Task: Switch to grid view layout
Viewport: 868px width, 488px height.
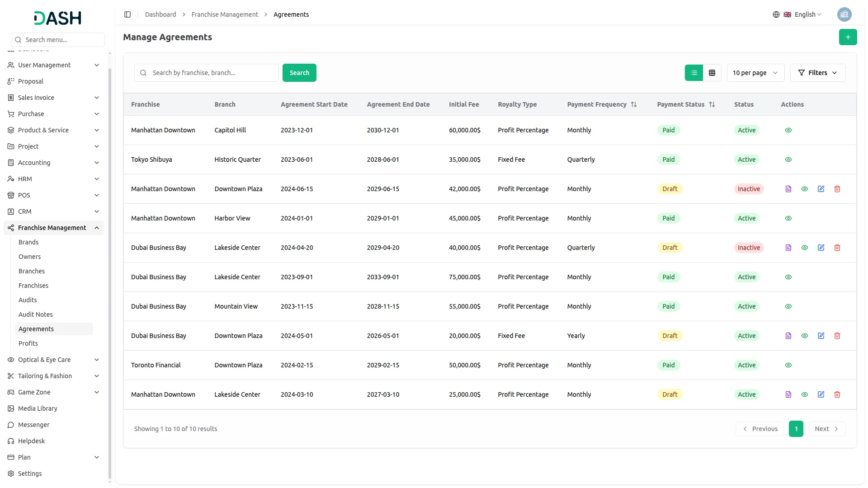Action: (x=712, y=73)
